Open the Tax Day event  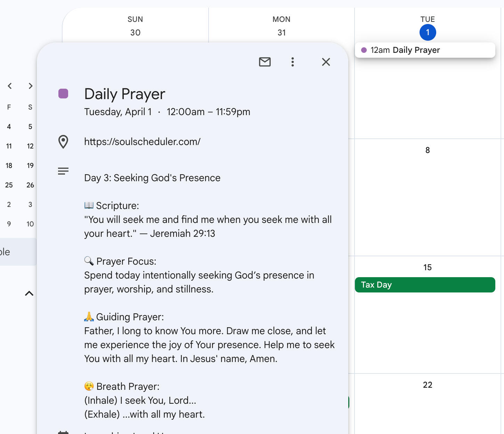425,285
